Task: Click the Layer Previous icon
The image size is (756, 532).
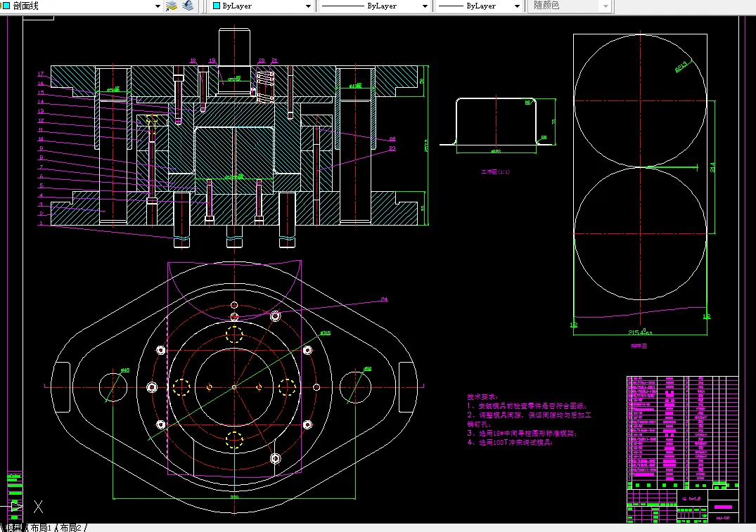Action: 188,6
